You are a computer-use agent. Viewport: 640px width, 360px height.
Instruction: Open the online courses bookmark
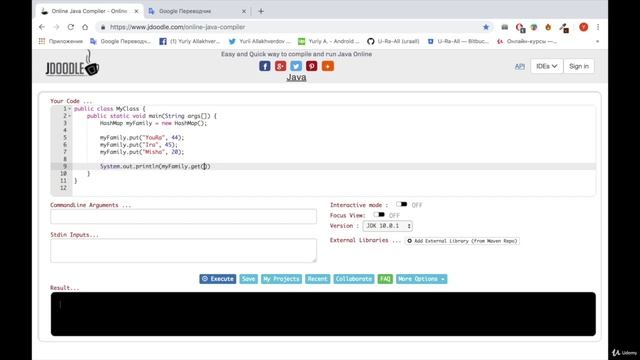[x=527, y=41]
